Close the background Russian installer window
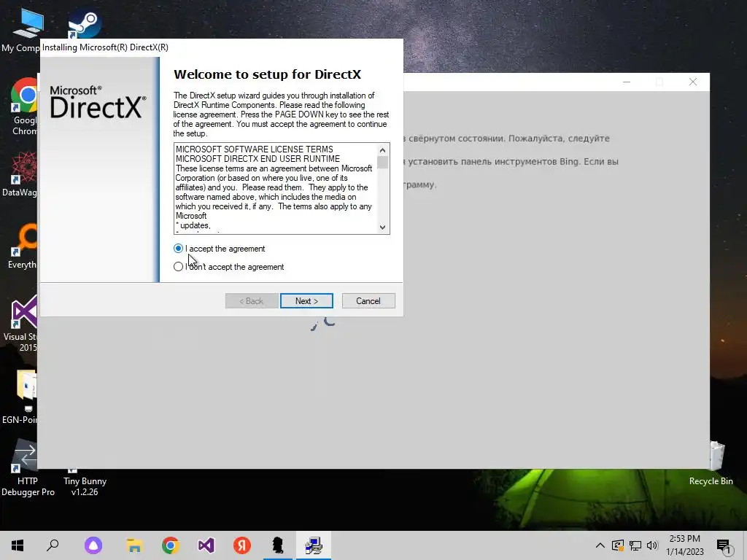747x560 pixels. click(693, 82)
